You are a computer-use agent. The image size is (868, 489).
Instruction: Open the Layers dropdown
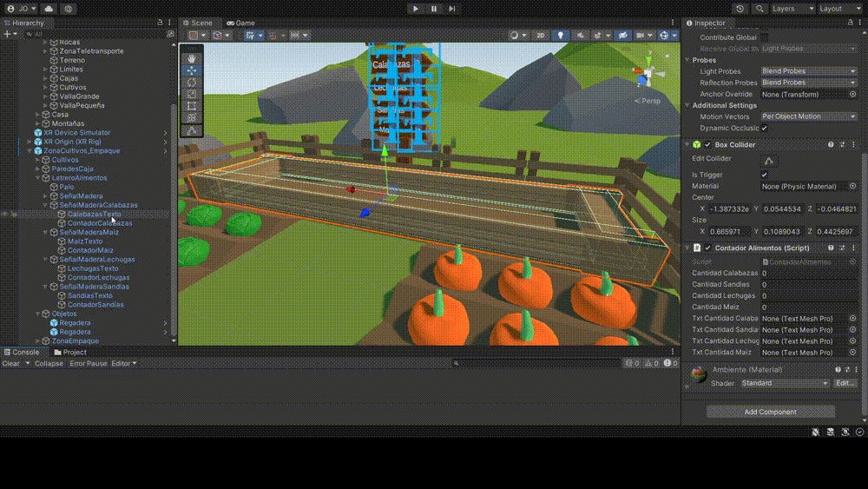point(792,9)
